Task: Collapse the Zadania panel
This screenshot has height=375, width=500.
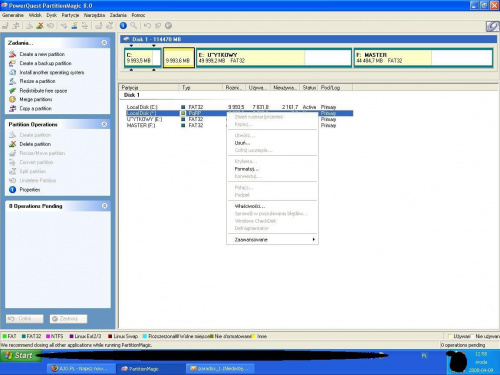Action: click(x=104, y=43)
